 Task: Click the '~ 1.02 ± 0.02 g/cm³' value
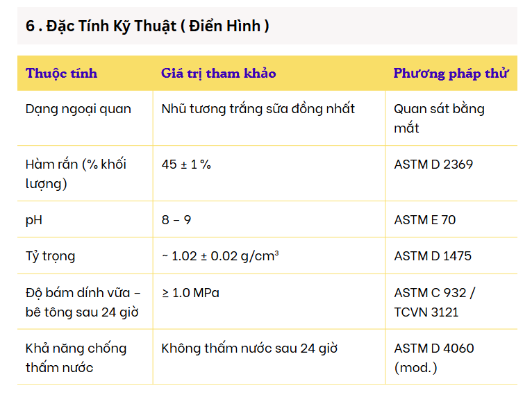(x=220, y=256)
